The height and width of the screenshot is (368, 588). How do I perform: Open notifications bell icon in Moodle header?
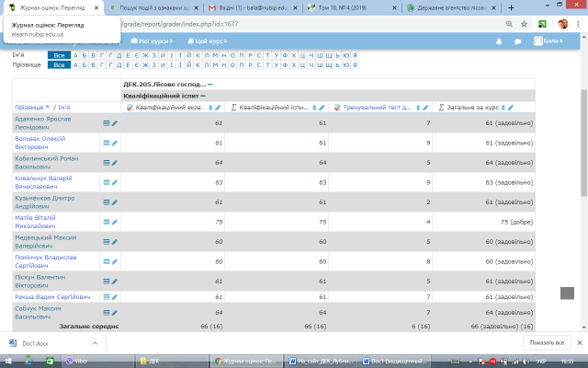[500, 41]
